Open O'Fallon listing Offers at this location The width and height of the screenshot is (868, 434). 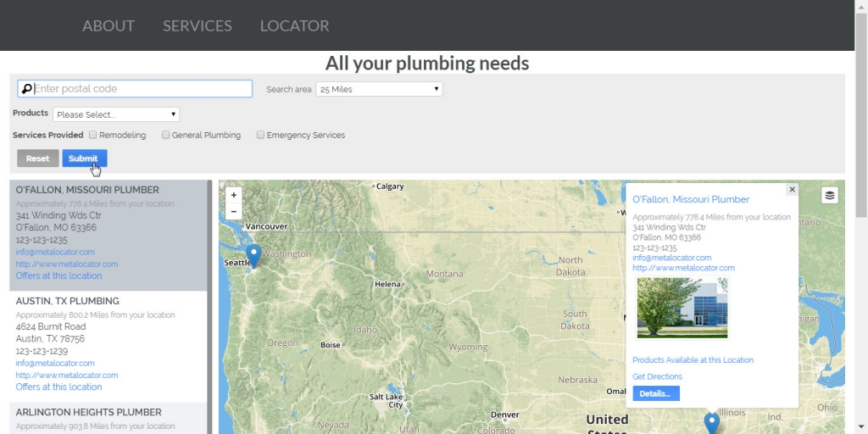tap(58, 275)
